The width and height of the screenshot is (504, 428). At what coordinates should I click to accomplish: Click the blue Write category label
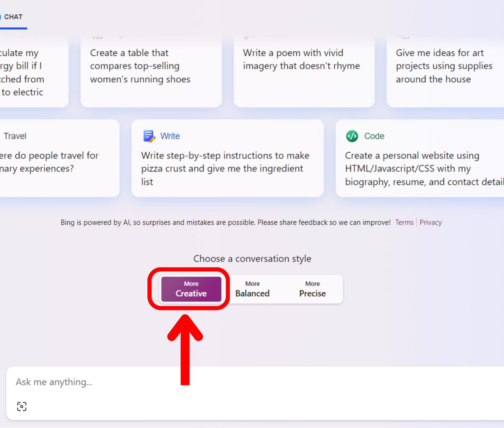pos(170,136)
